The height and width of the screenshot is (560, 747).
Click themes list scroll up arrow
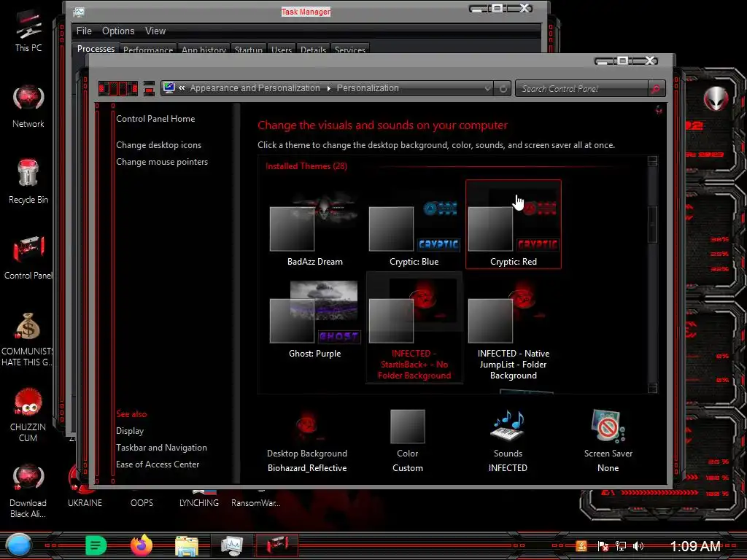[653, 161]
